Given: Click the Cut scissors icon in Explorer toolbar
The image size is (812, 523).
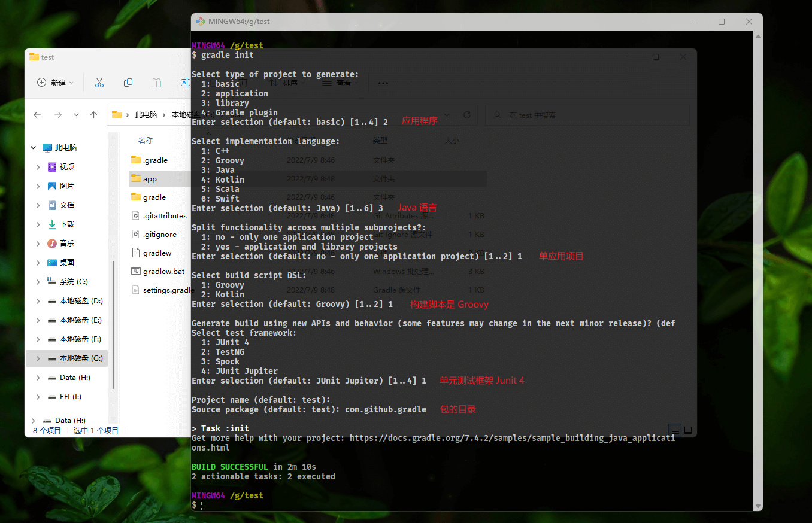Looking at the screenshot, I should point(99,83).
